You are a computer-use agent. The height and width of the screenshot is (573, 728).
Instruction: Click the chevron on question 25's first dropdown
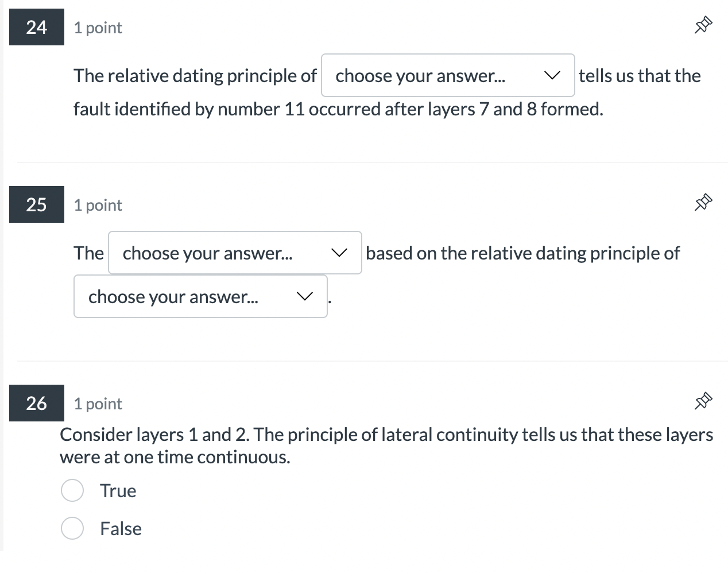coord(339,253)
